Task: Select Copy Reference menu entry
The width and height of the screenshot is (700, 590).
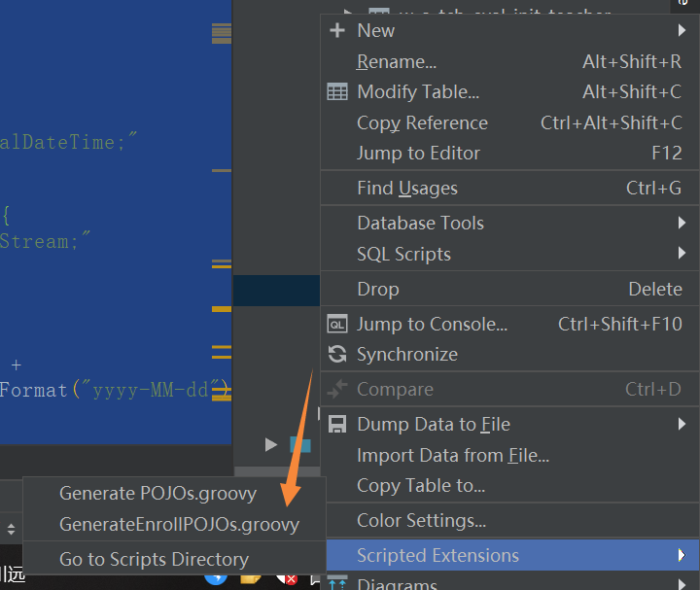Action: pyautogui.click(x=422, y=122)
